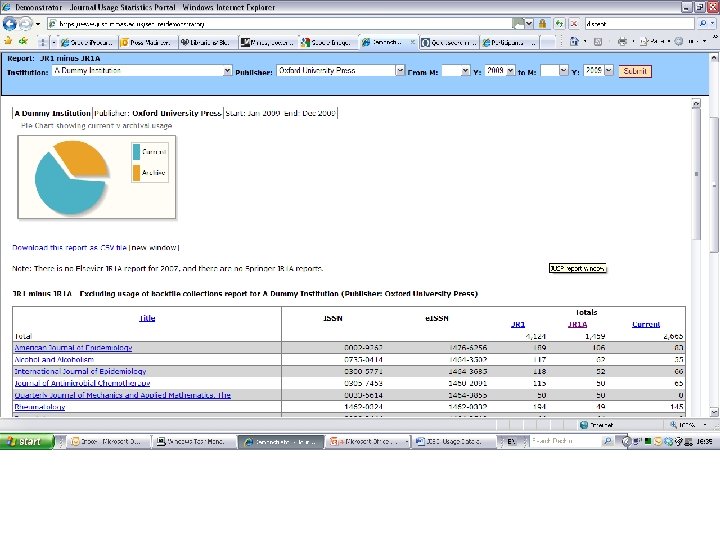This screenshot has width=720, height=540.
Task: Open the tab list dropdown arrow
Action: [x=54, y=42]
